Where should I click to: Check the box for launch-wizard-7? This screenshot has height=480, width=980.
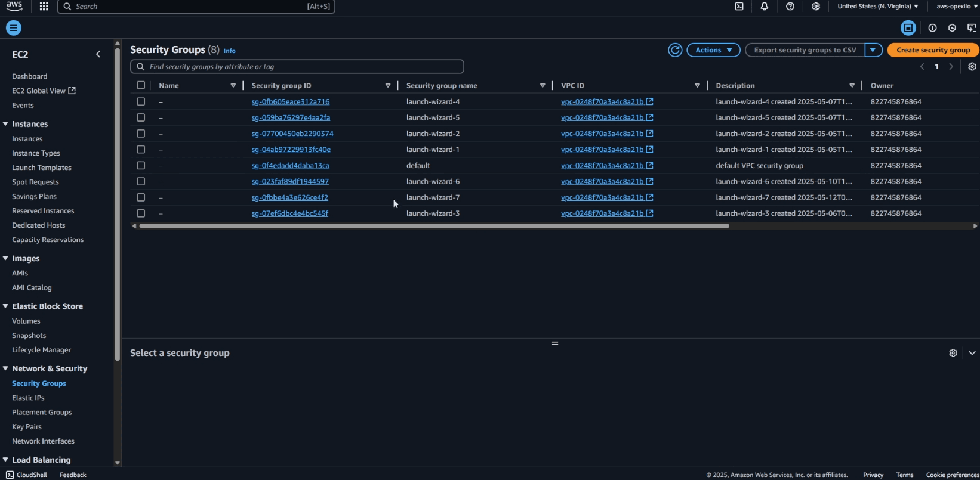click(x=141, y=197)
